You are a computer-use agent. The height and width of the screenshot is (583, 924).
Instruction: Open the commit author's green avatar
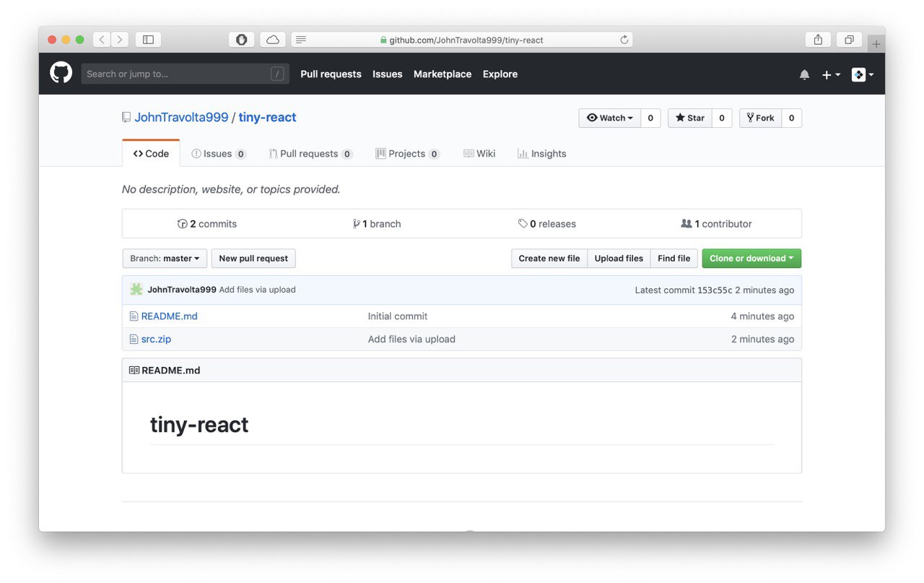pos(136,290)
